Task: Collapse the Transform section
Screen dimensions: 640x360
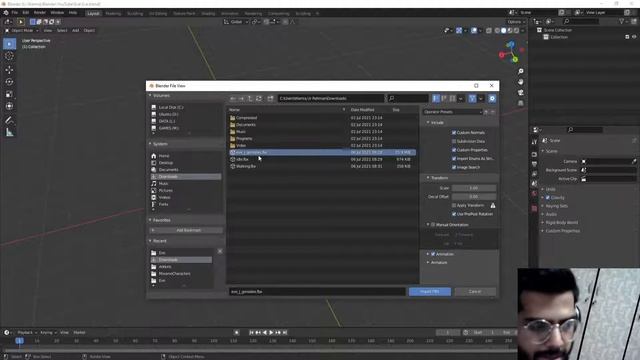Action: [x=428, y=178]
